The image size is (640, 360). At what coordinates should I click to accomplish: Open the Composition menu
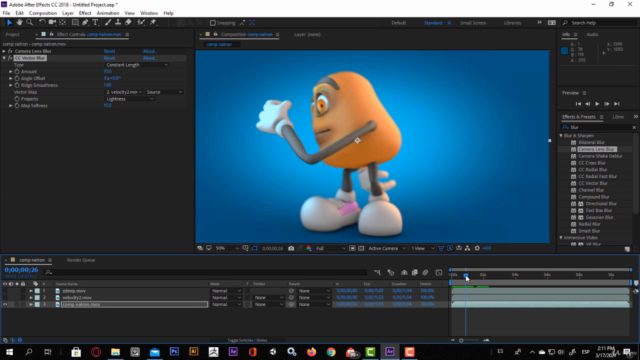(43, 13)
